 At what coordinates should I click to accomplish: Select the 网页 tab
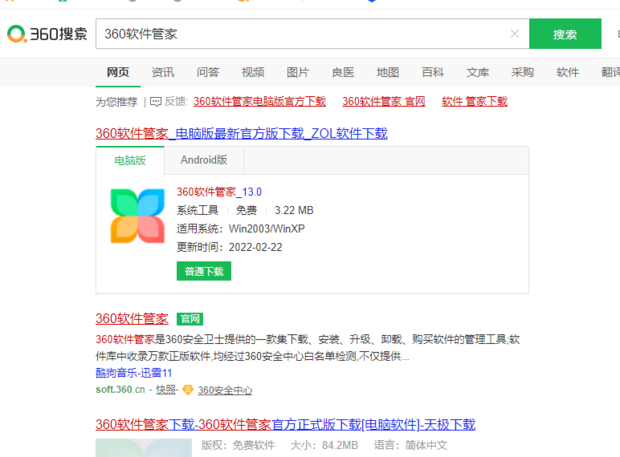pos(118,72)
